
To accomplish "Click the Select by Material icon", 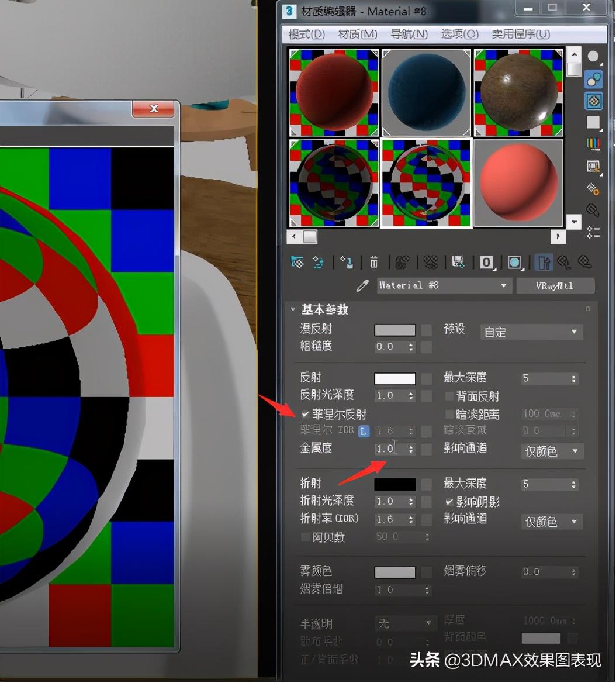I will pyautogui.click(x=593, y=210).
